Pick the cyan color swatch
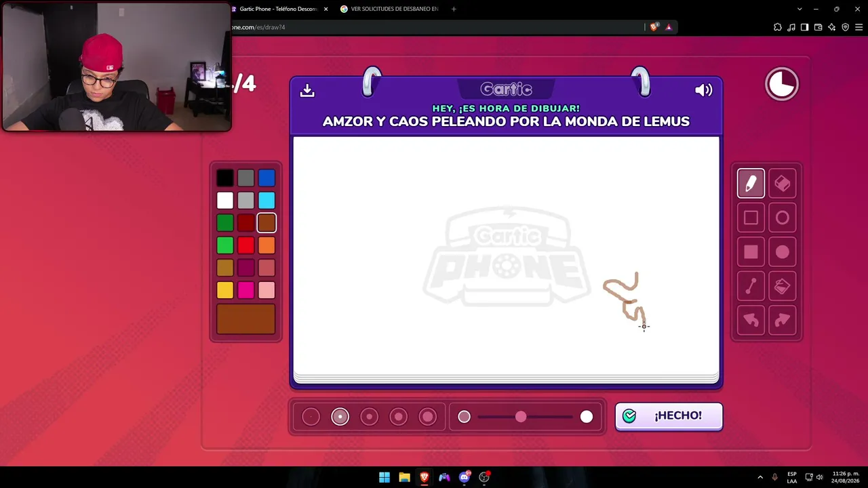The width and height of the screenshot is (868, 488). tap(267, 201)
